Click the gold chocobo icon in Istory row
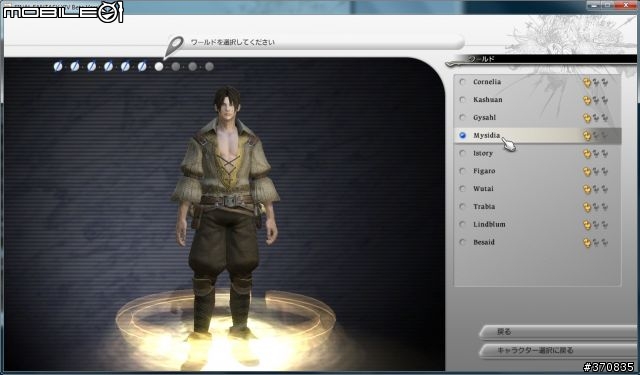The width and height of the screenshot is (640, 375). click(587, 153)
